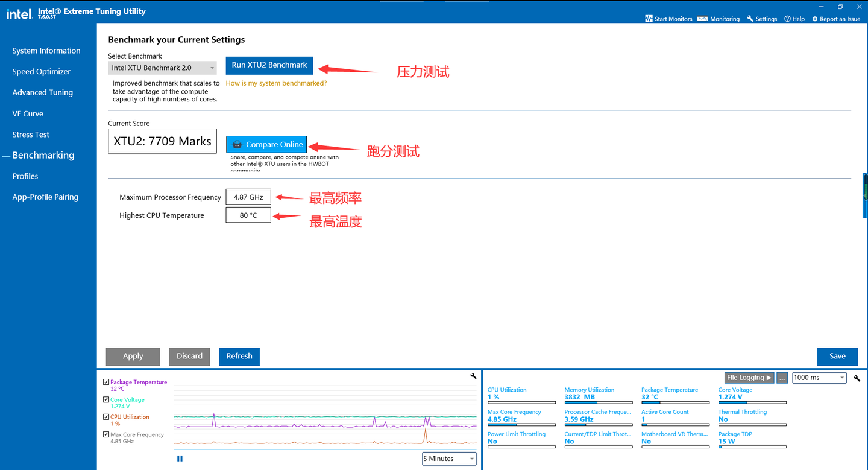
Task: Click the Save button
Action: pyautogui.click(x=837, y=356)
